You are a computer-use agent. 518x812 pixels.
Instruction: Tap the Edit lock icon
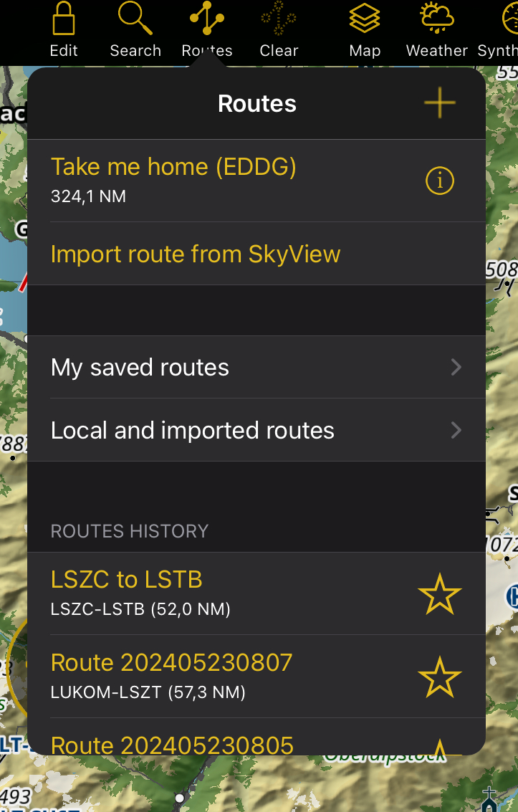64,19
